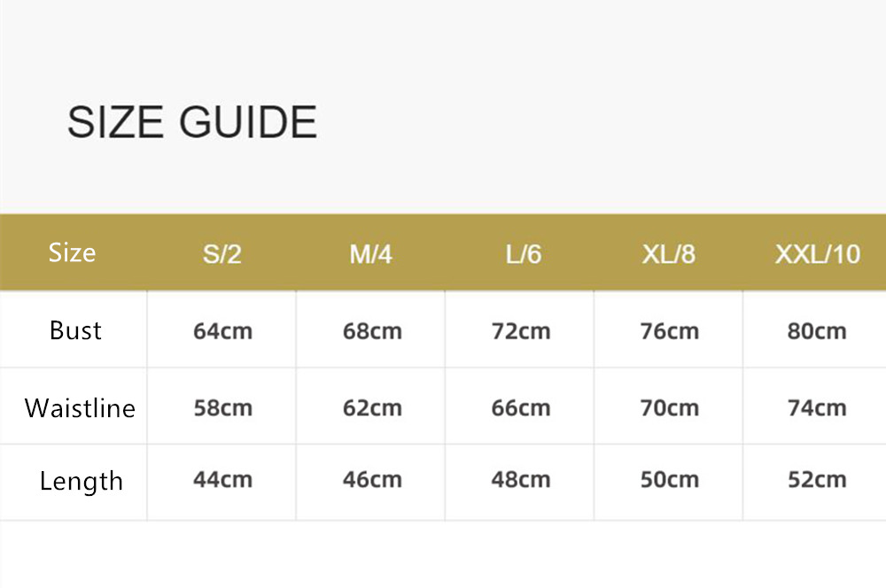Choose the L/6 size header

pos(523,255)
